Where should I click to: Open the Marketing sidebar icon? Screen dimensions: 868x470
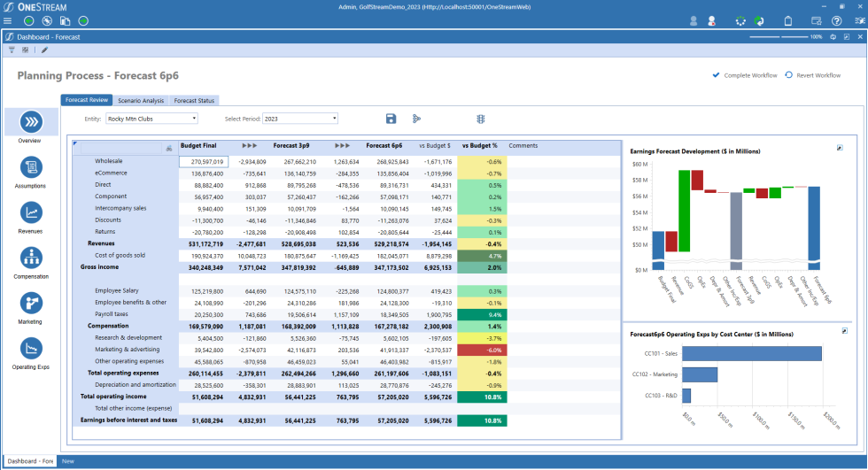[x=31, y=302]
